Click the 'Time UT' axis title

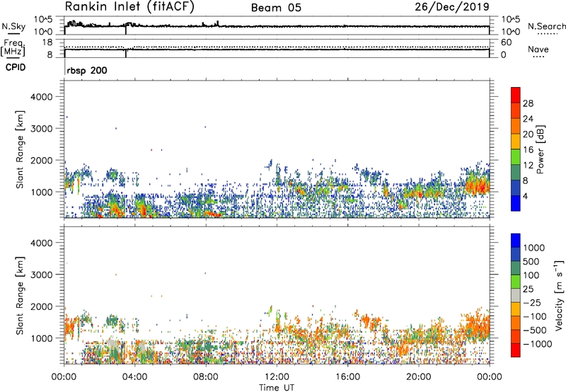277,388
